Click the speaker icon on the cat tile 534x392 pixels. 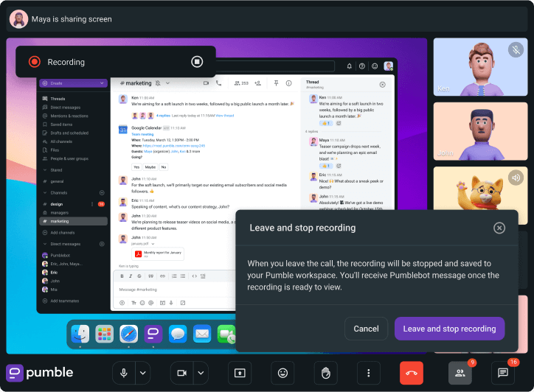tap(516, 178)
